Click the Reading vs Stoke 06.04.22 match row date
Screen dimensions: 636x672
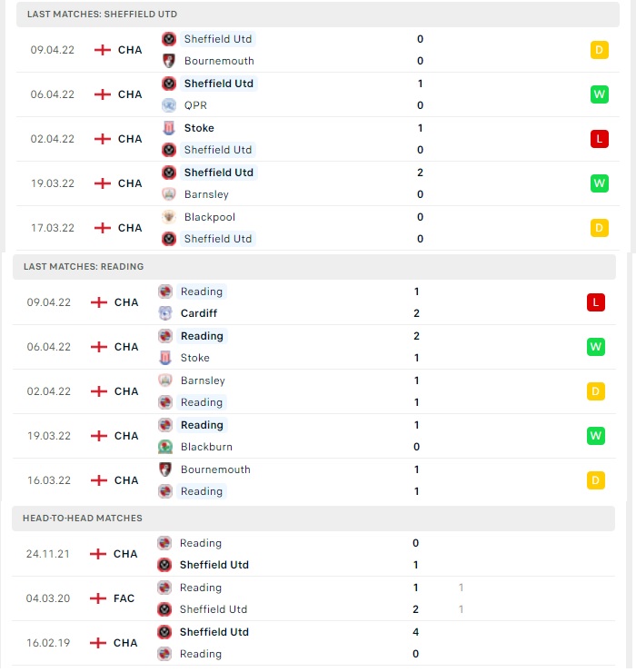(x=49, y=347)
